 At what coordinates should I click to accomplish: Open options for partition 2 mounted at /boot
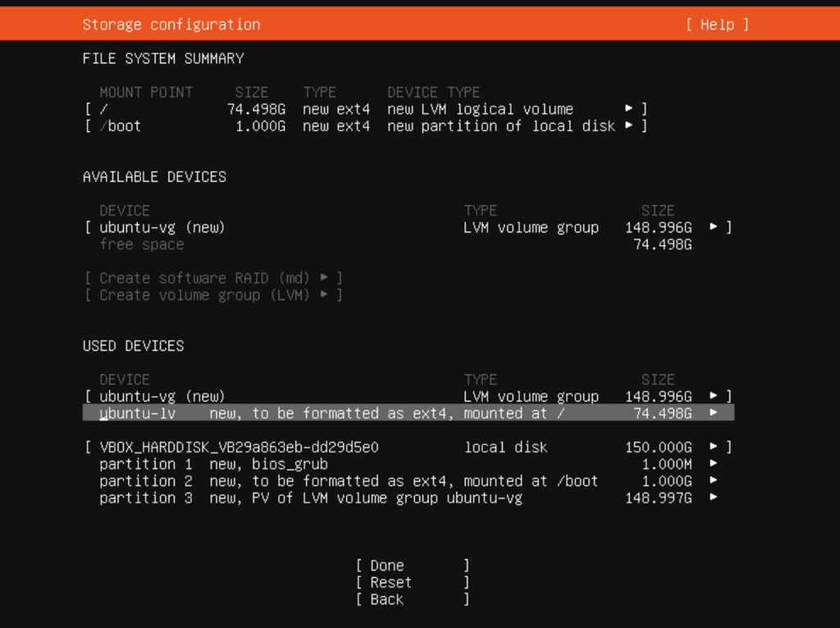[x=715, y=480]
